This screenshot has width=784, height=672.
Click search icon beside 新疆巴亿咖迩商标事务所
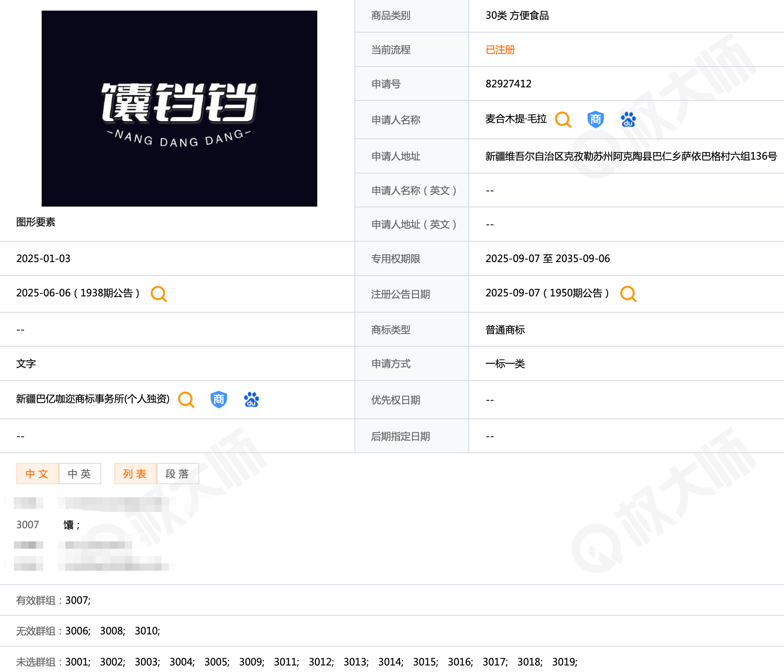[x=186, y=399]
